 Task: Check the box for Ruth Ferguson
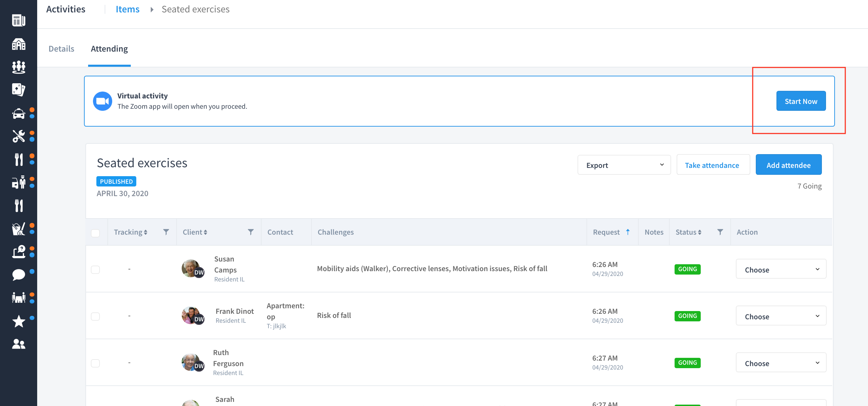[x=95, y=363]
